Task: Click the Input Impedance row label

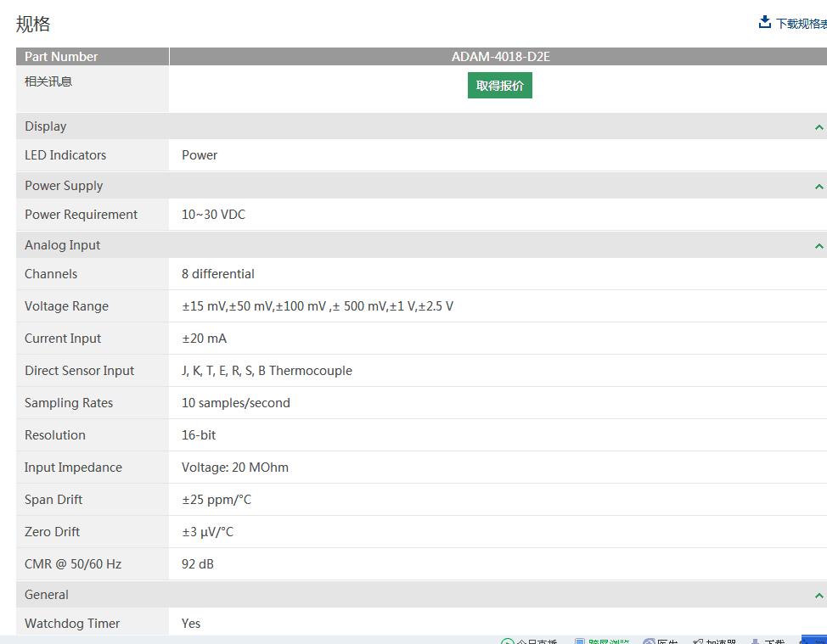Action: (73, 468)
